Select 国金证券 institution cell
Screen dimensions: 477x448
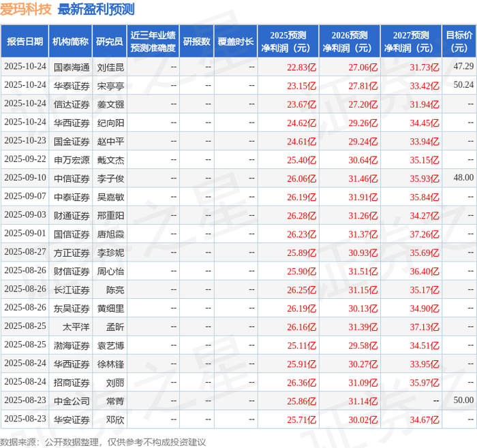coord(72,142)
